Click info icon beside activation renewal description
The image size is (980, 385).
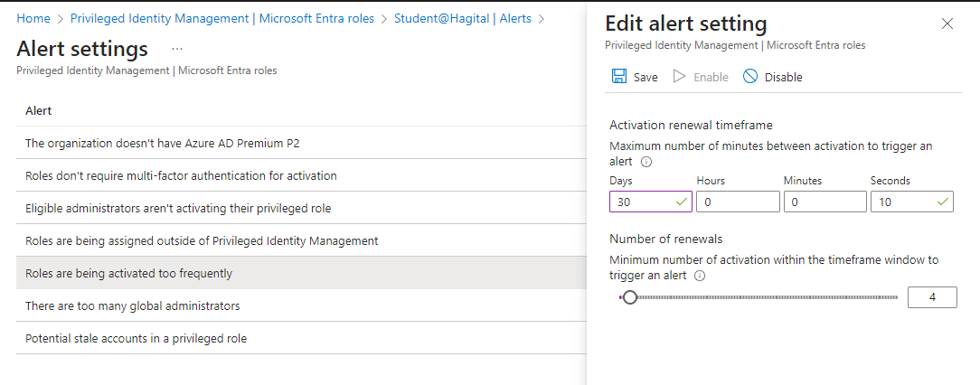(646, 162)
